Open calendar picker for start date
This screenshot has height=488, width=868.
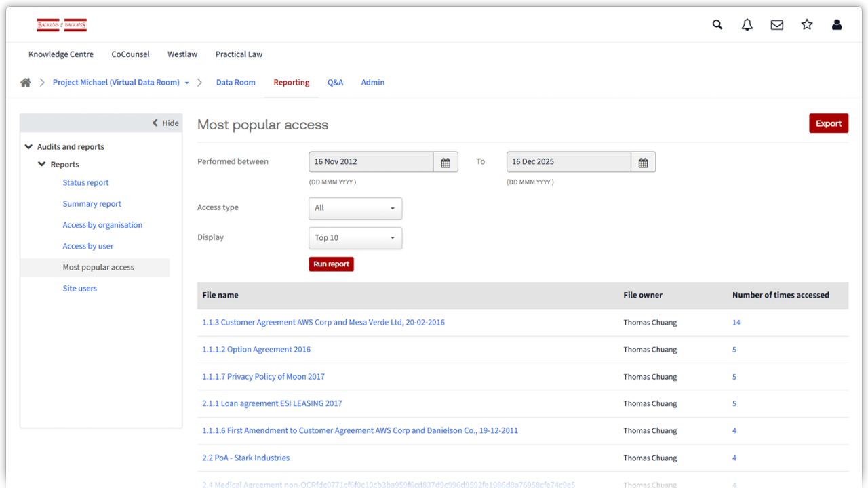point(446,162)
